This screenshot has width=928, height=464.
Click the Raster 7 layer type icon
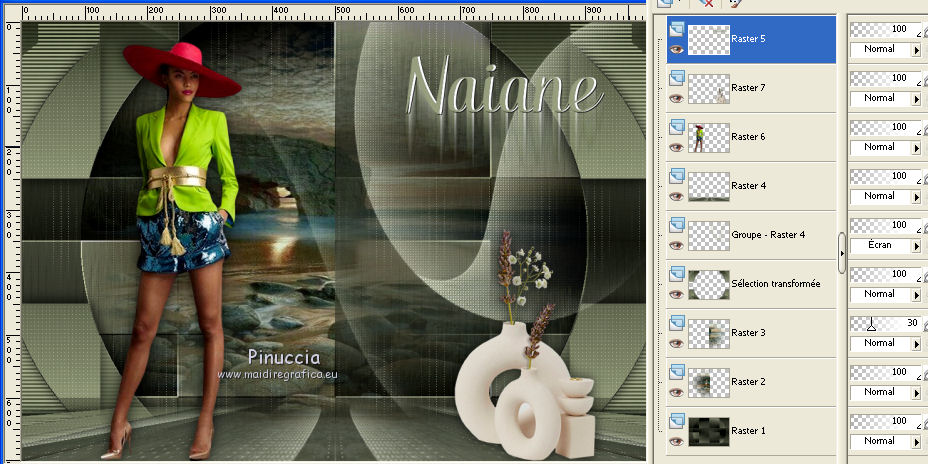(678, 78)
